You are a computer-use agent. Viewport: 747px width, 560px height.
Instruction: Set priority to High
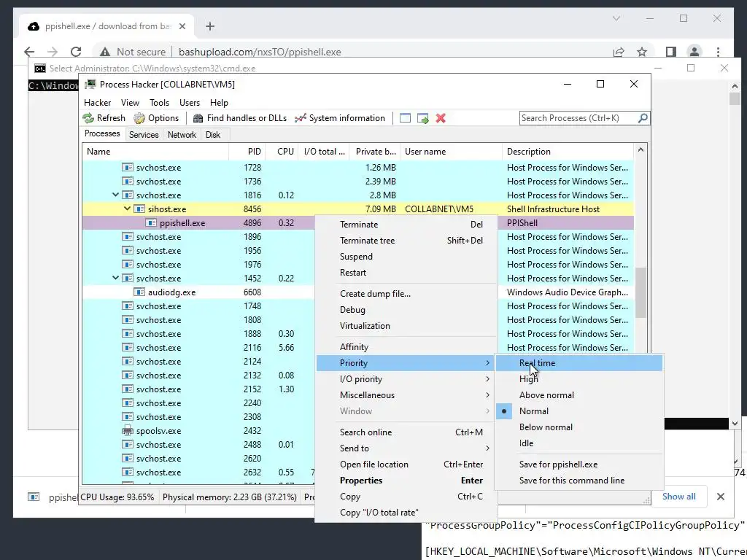578,379
